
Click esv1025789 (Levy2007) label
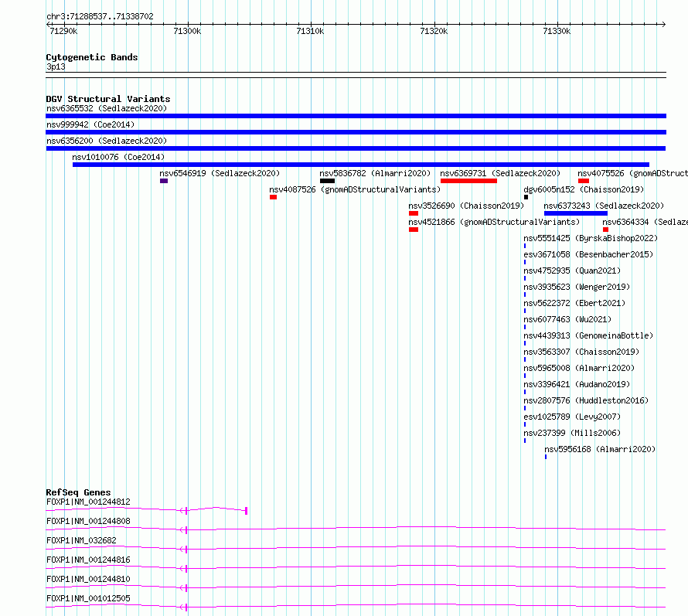pos(572,417)
